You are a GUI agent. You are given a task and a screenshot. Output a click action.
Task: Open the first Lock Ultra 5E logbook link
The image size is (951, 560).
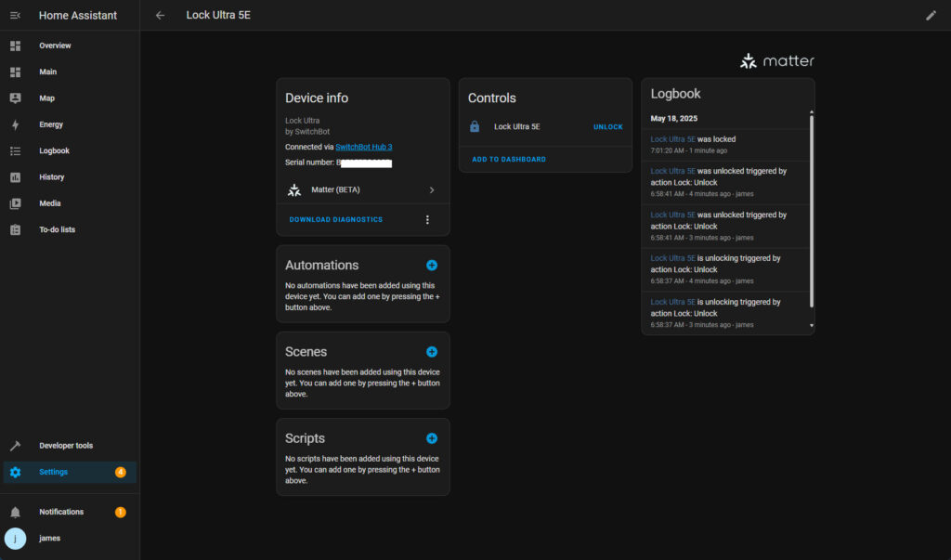[672, 139]
